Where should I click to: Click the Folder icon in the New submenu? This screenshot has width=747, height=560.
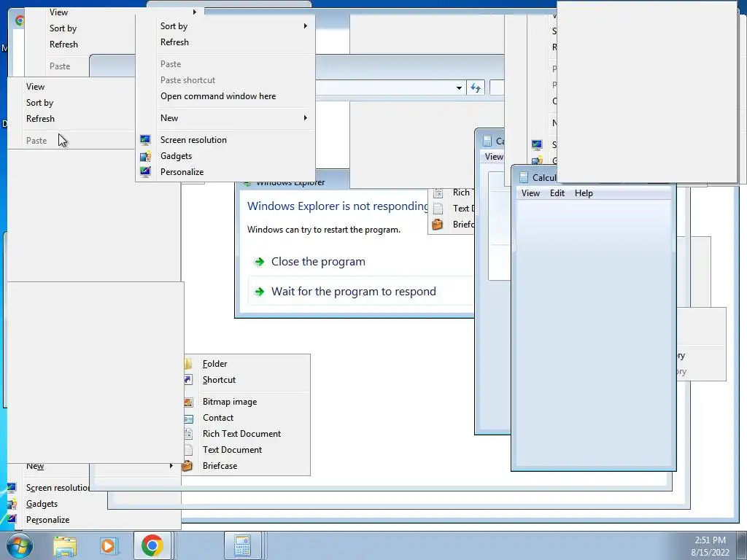coord(189,364)
